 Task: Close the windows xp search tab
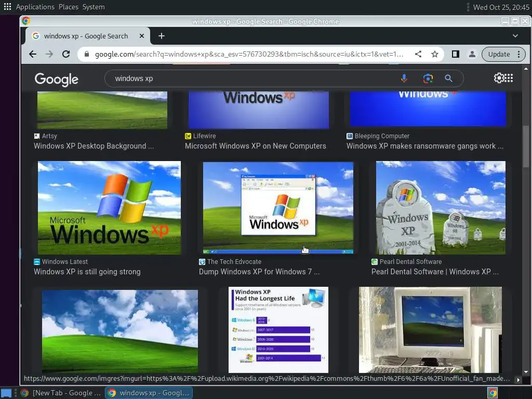tap(142, 36)
